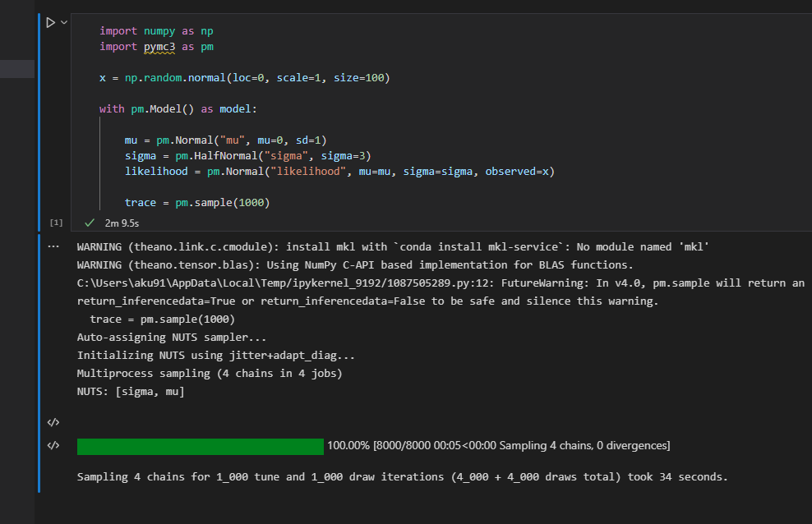Screen dimensions: 812x524
Task: Click the FutureWarning file path line
Action: click(x=441, y=283)
